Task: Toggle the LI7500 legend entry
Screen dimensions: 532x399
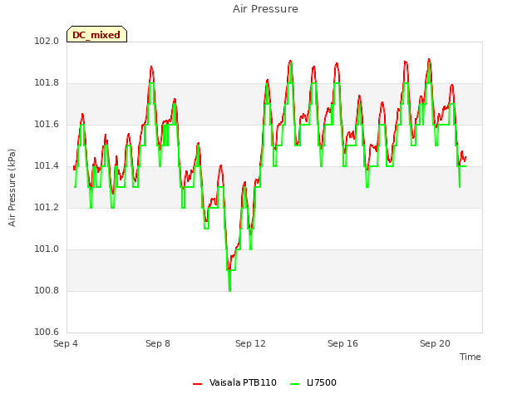Action: point(313,382)
